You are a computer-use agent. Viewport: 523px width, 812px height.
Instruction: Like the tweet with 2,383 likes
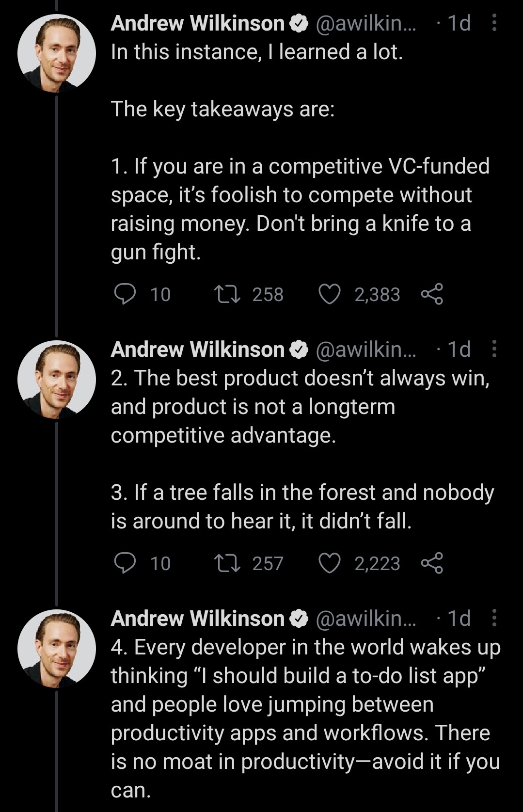point(330,294)
